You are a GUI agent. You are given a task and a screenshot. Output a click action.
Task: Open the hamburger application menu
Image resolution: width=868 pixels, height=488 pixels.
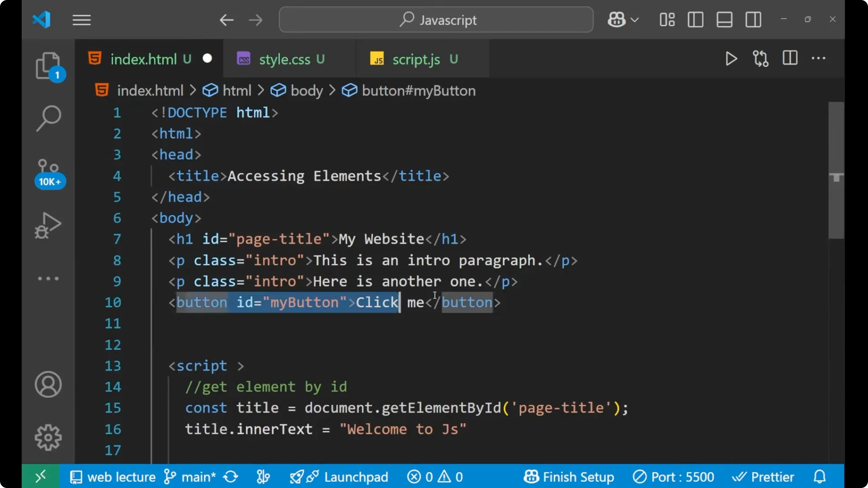coord(81,20)
